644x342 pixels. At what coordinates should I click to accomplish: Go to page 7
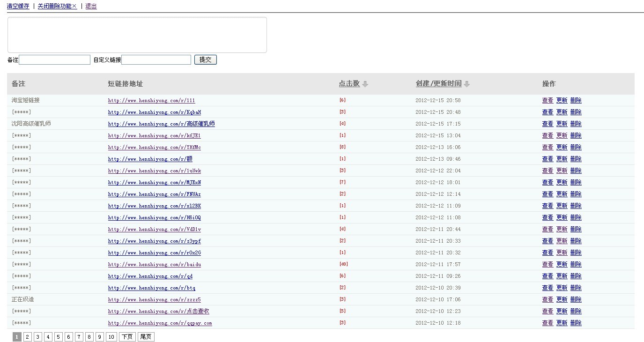tap(79, 337)
